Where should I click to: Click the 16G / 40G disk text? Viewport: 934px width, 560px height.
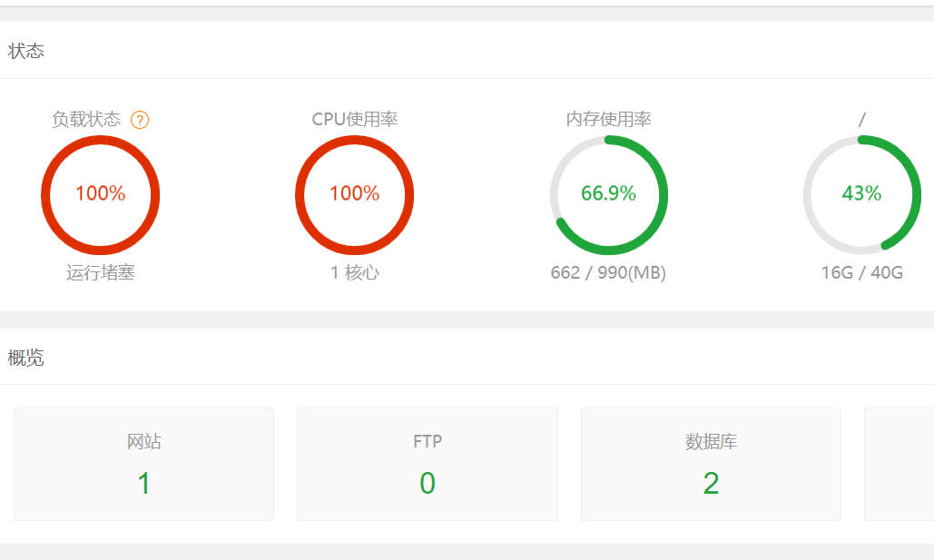[x=862, y=273]
